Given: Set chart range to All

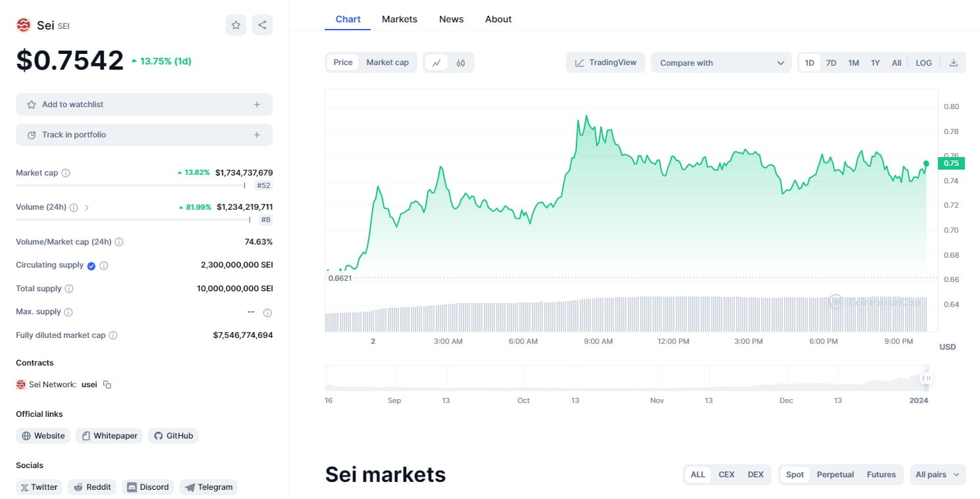Looking at the screenshot, I should [897, 62].
